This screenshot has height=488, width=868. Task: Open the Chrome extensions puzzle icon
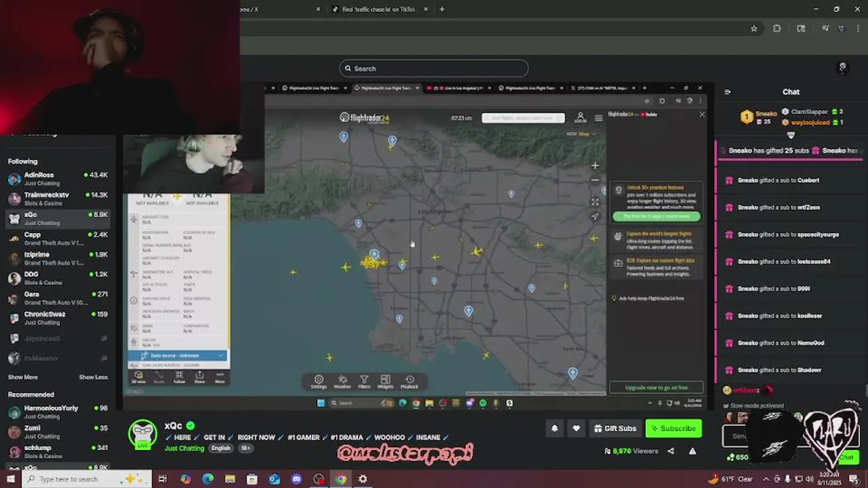click(x=777, y=28)
